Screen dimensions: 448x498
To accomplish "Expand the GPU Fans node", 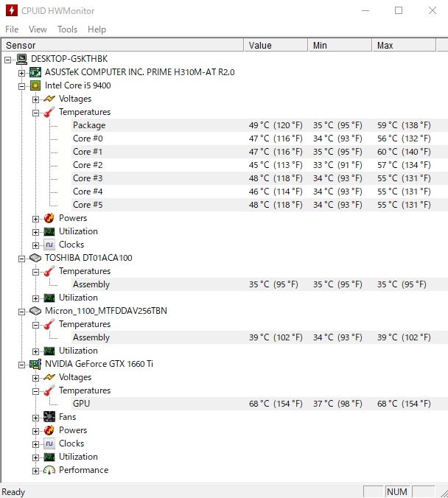I will coord(35,418).
